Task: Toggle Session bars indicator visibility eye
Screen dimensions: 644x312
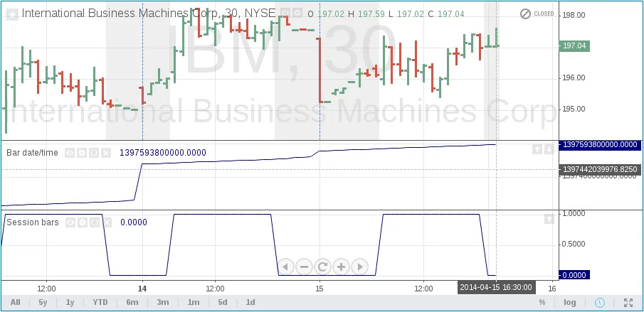Action: [70, 222]
